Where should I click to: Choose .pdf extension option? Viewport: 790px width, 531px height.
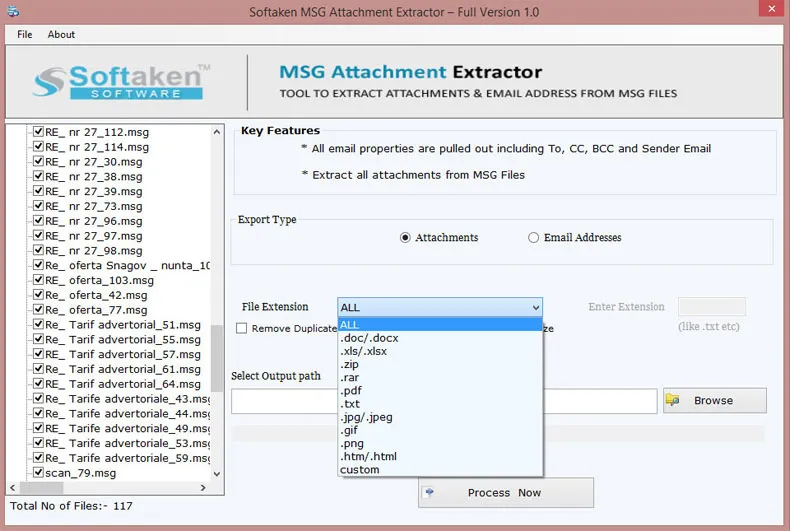440,390
